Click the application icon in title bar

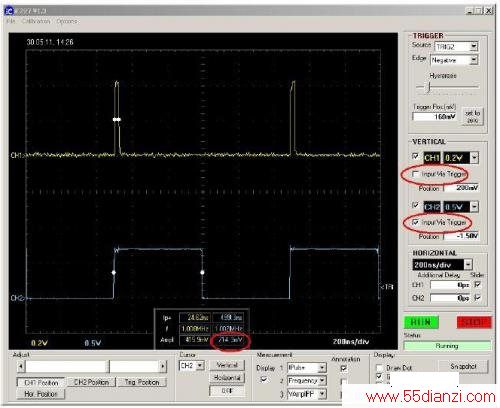(x=9, y=11)
